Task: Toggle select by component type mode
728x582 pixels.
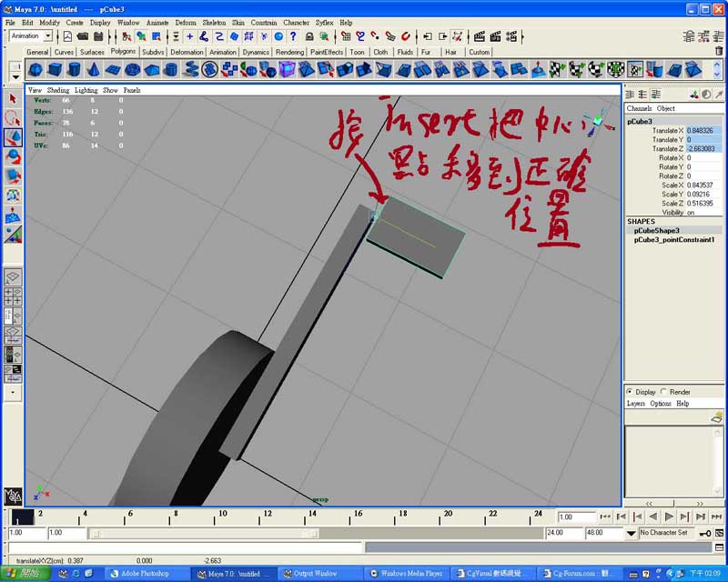Action: (156, 36)
